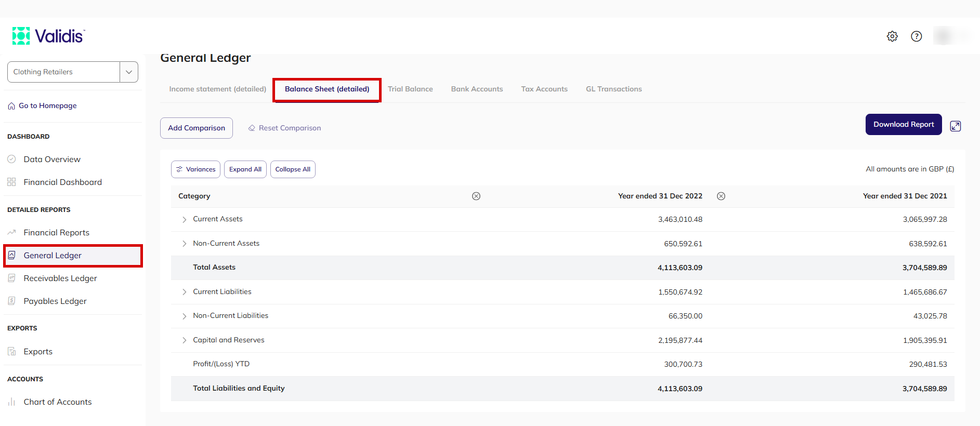Open Financial Dashboard in the sidebar

tap(63, 182)
